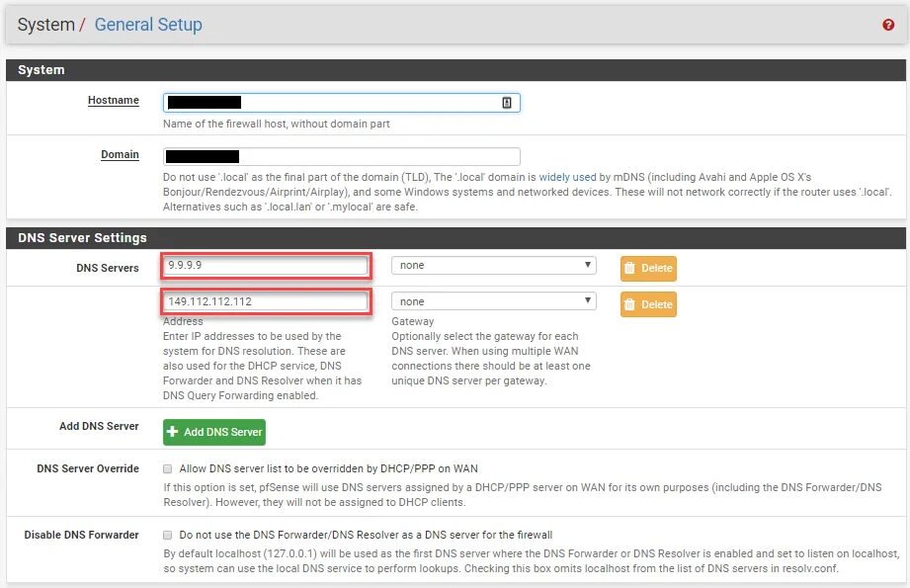This screenshot has height=588, width=910.
Task: Click the Hostname input field
Action: (x=341, y=103)
